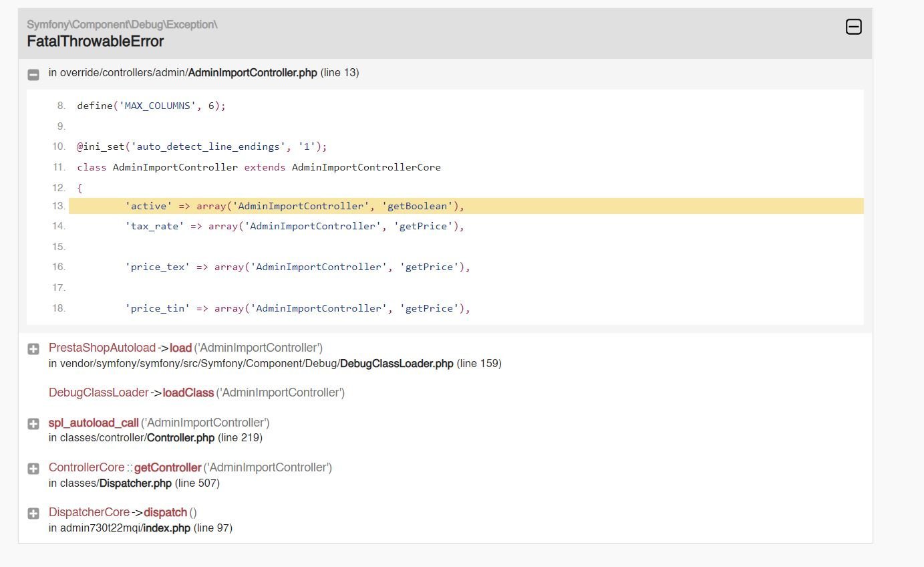Expand the DispatcherCore dispatch trace
This screenshot has height=567, width=924.
point(33,514)
